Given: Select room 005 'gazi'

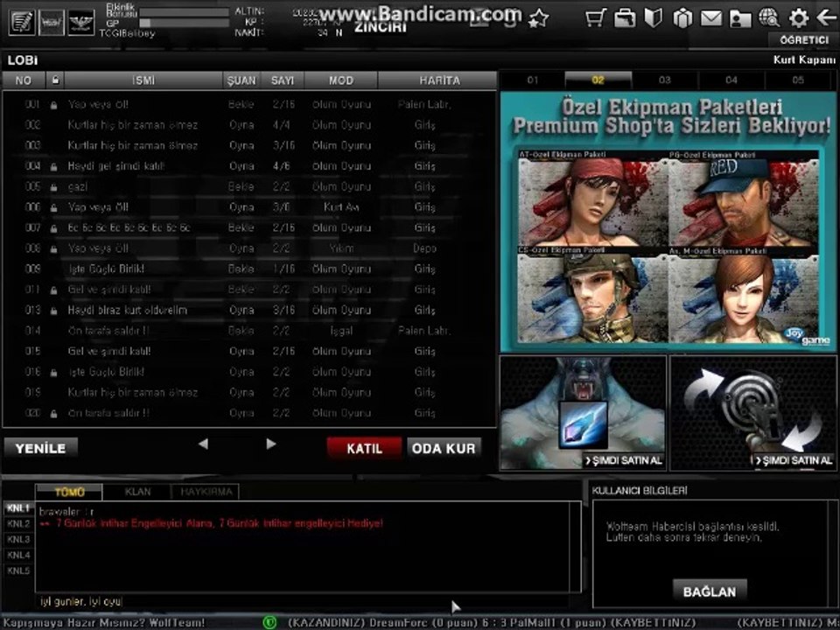Looking at the screenshot, I should point(249,186).
